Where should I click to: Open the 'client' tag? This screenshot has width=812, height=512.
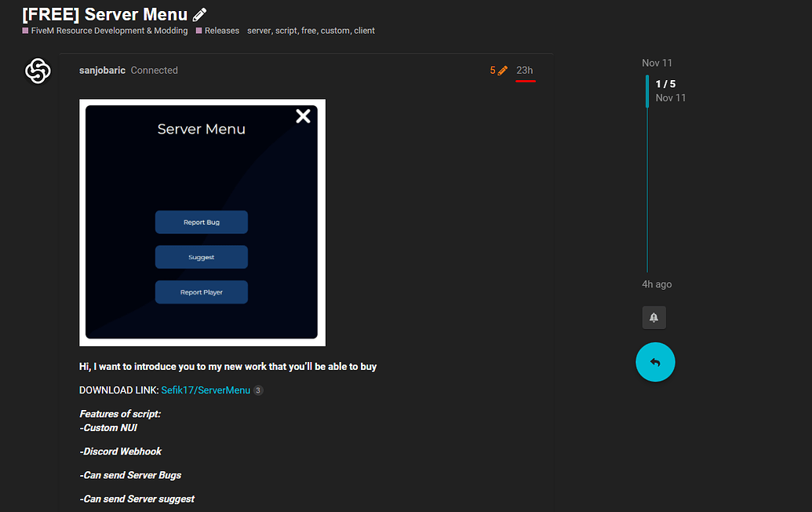tap(365, 31)
